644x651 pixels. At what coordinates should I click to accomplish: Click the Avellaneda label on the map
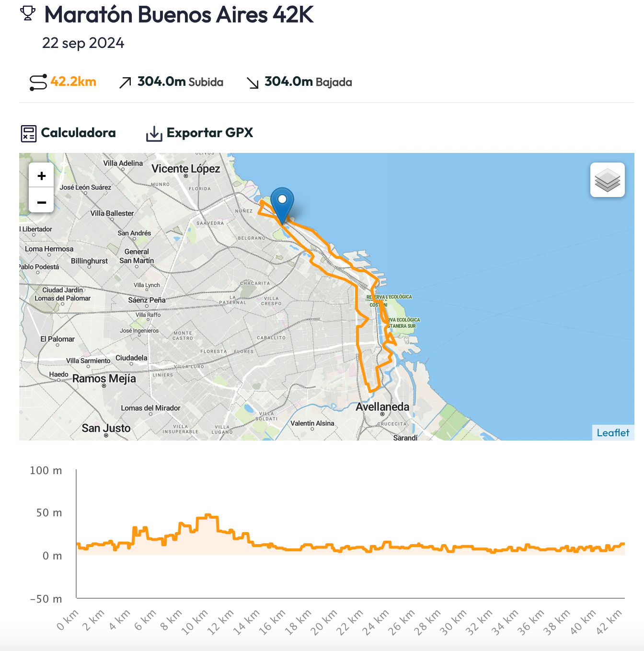tap(382, 407)
